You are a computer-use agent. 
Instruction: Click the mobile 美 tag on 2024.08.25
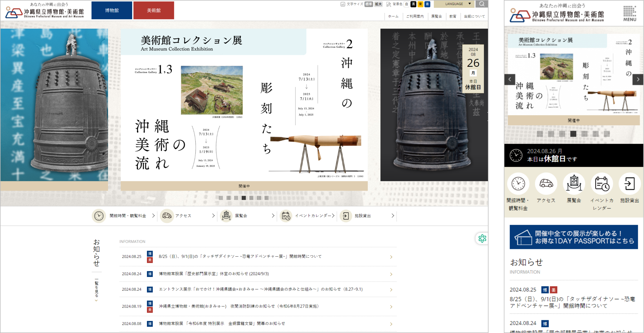click(553, 290)
